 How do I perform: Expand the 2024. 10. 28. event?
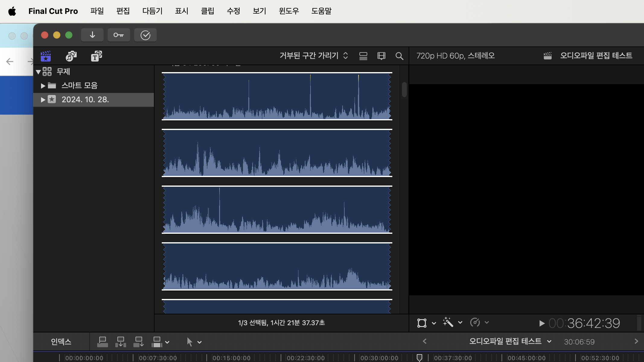click(43, 100)
